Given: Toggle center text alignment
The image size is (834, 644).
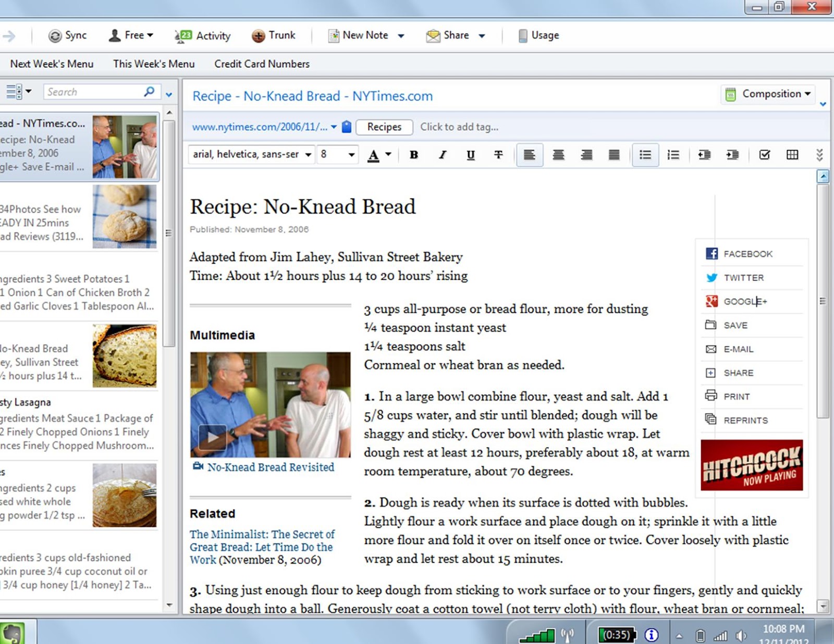Looking at the screenshot, I should [558, 155].
